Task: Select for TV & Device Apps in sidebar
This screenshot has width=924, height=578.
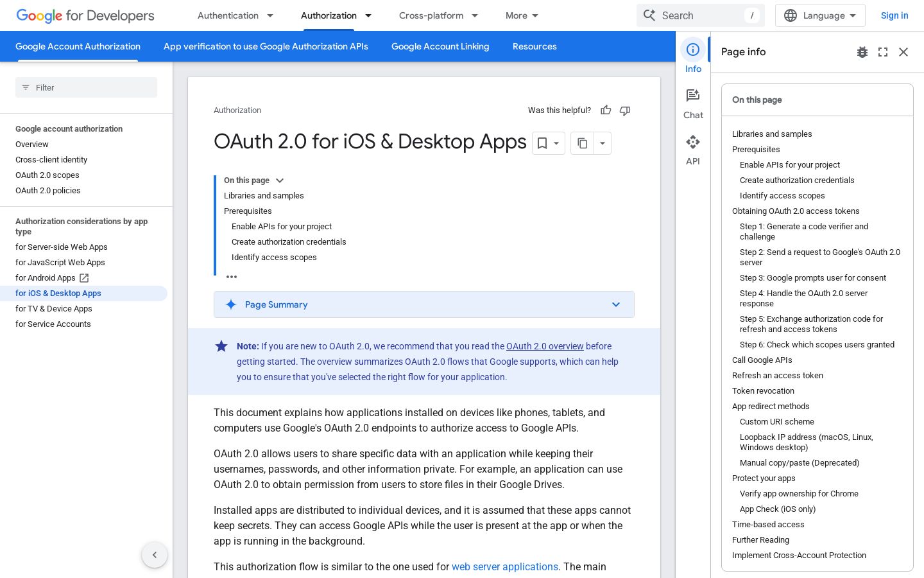Action: point(54,309)
